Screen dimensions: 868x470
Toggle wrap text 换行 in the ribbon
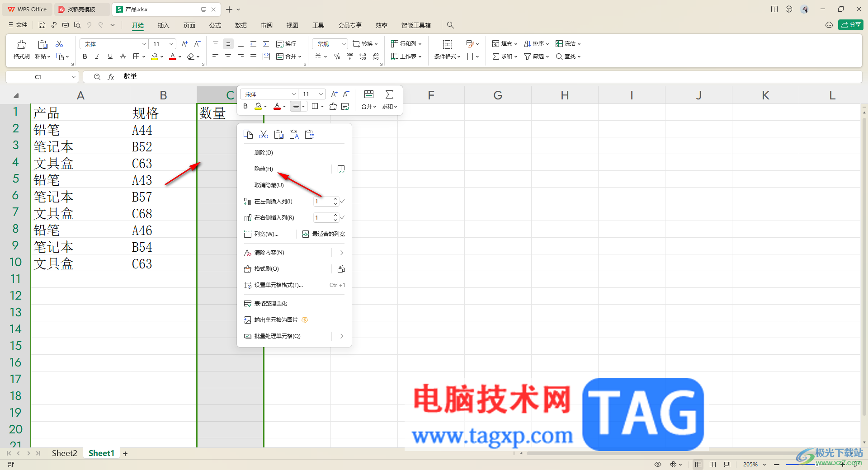[x=286, y=44]
